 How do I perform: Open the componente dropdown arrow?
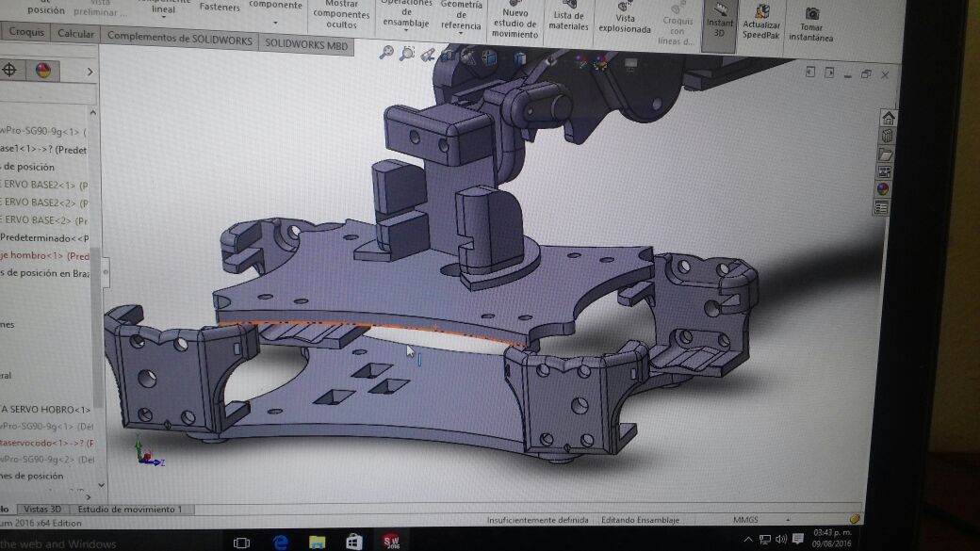click(275, 23)
